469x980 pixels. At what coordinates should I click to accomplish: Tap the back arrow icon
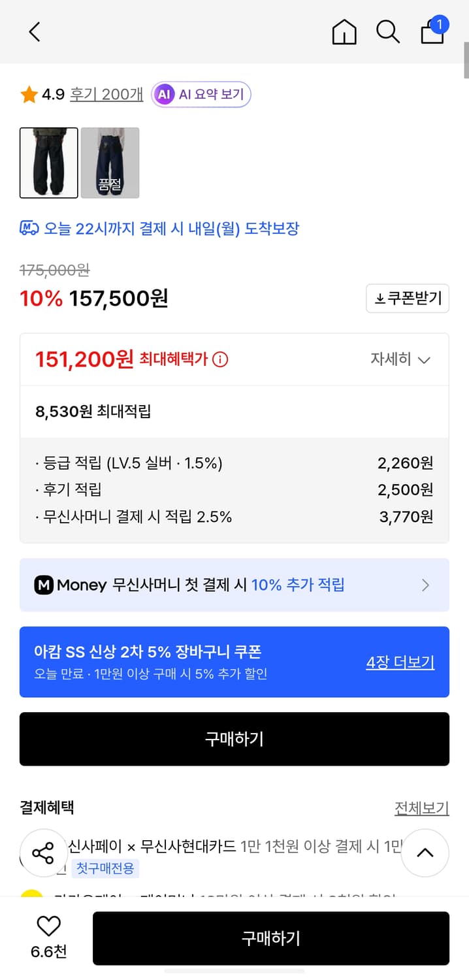point(34,31)
